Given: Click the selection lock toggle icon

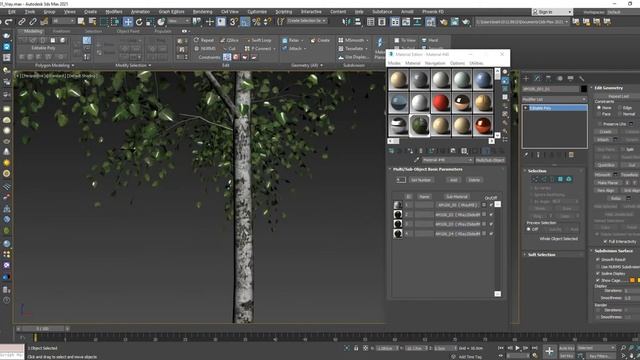Looking at the screenshot, I should 356,348.
